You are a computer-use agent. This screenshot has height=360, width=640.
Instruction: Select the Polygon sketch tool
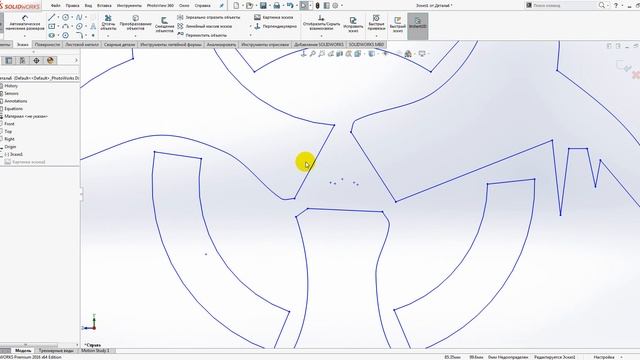point(65,36)
